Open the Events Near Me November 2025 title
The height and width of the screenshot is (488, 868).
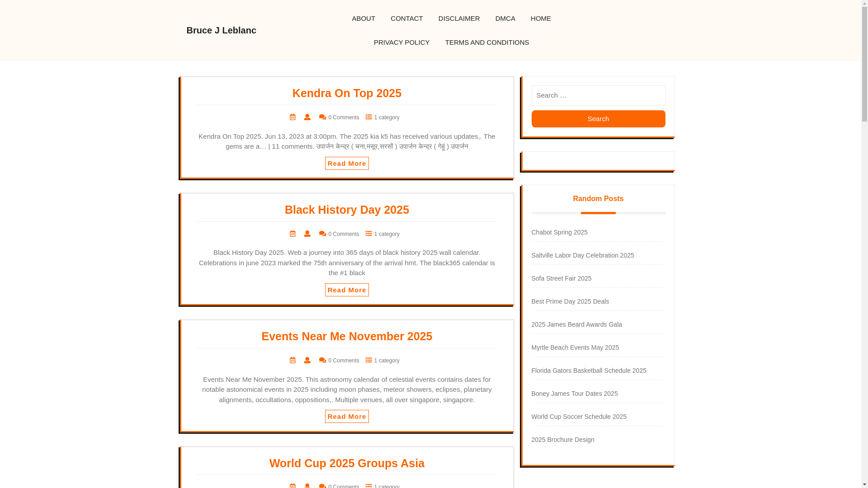coord(347,336)
